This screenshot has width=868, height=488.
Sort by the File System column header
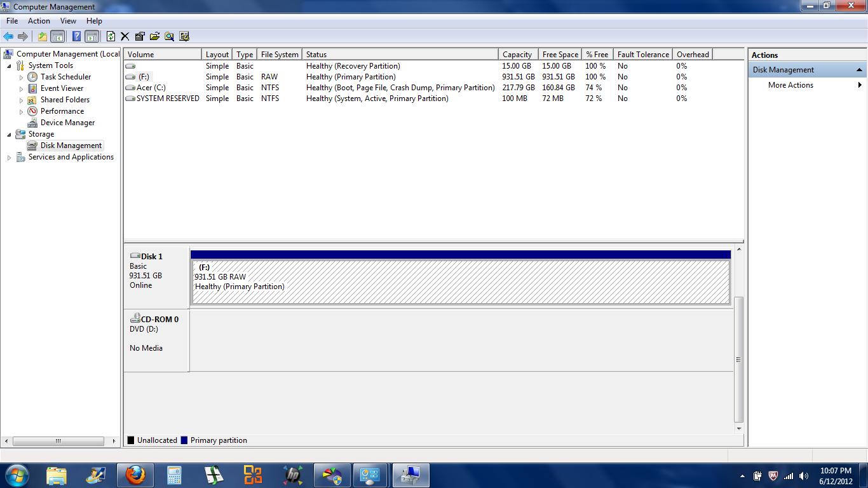pos(280,55)
